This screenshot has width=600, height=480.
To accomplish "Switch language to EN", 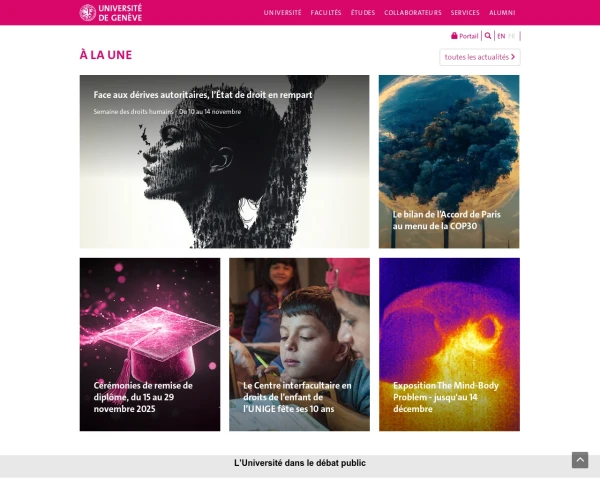I will tap(501, 36).
